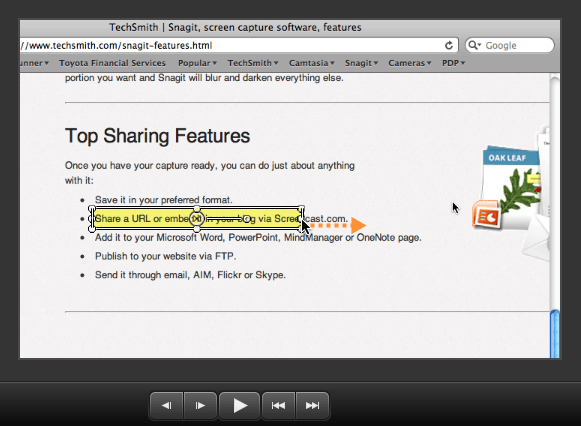
Task: Click the play button
Action: coord(239,406)
